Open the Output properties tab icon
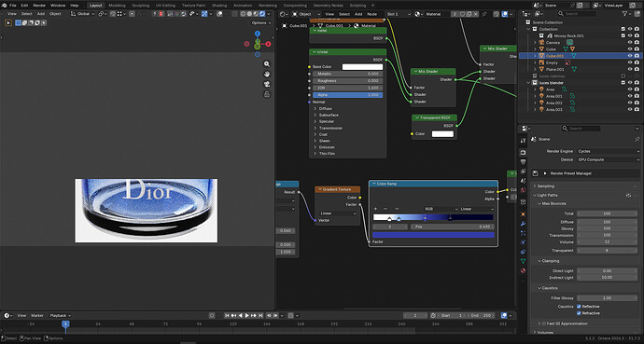The image size is (644, 344). click(x=523, y=162)
